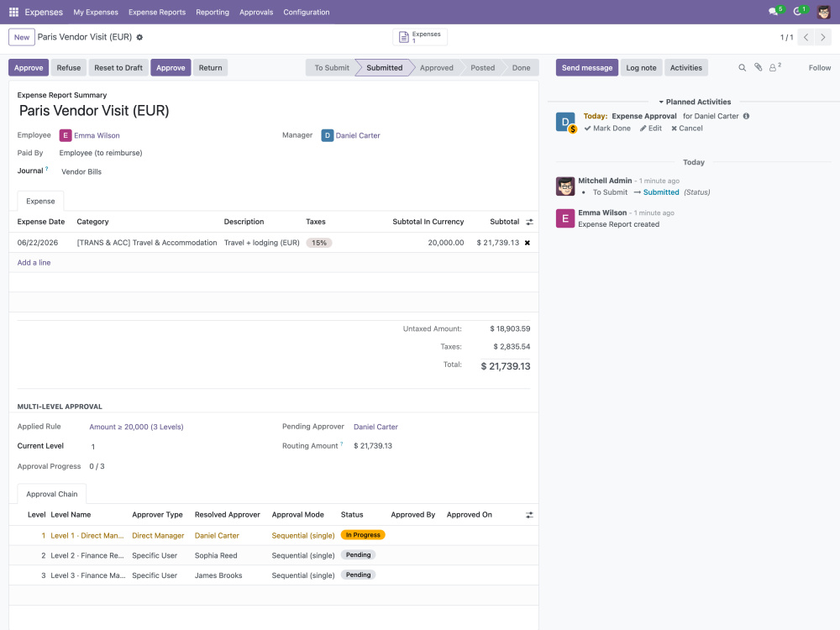Click Follow button
840x630 pixels.
click(x=820, y=68)
